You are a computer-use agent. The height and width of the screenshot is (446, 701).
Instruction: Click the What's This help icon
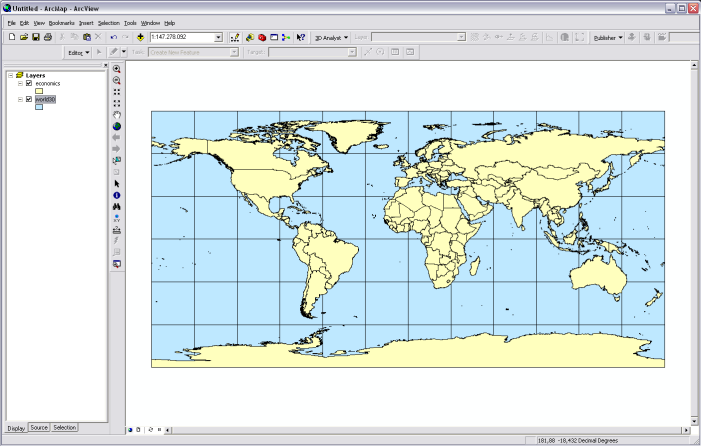[x=301, y=38]
